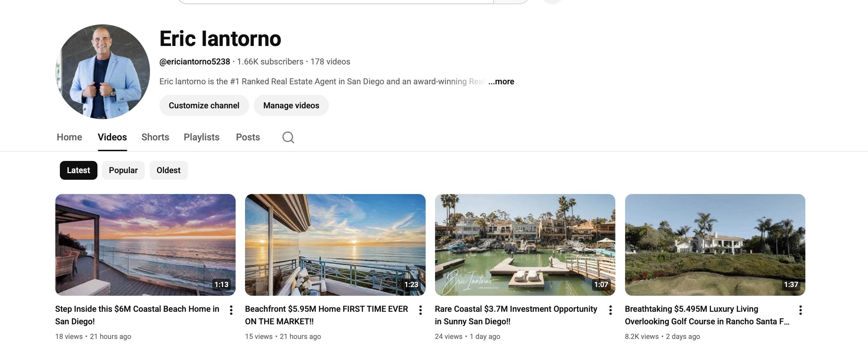Open the marina dock video thumbnail
868x356 pixels.
tap(525, 245)
